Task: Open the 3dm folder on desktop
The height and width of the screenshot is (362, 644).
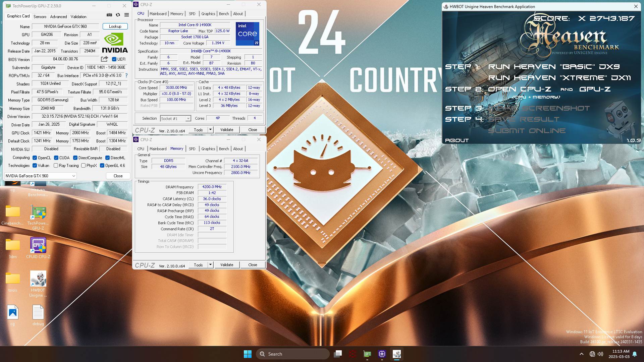Action: pyautogui.click(x=13, y=249)
